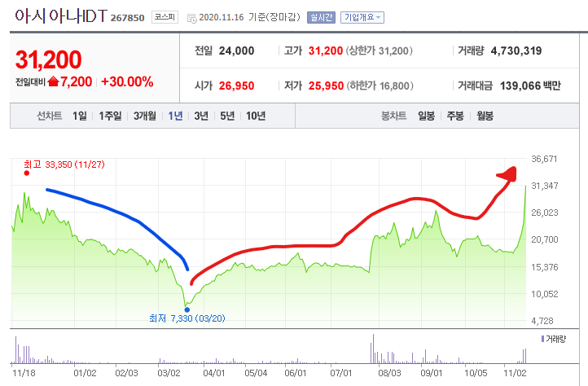This screenshot has width=588, height=386.
Task: Select the 3개월 line chart period
Action: 145,116
